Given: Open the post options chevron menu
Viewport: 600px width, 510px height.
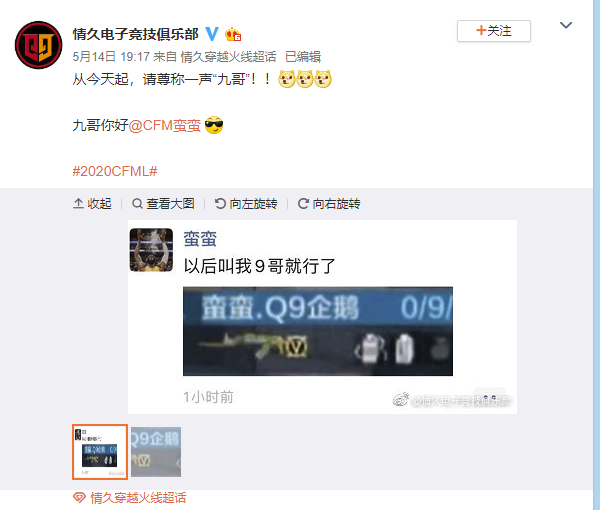Looking at the screenshot, I should click(x=566, y=25).
